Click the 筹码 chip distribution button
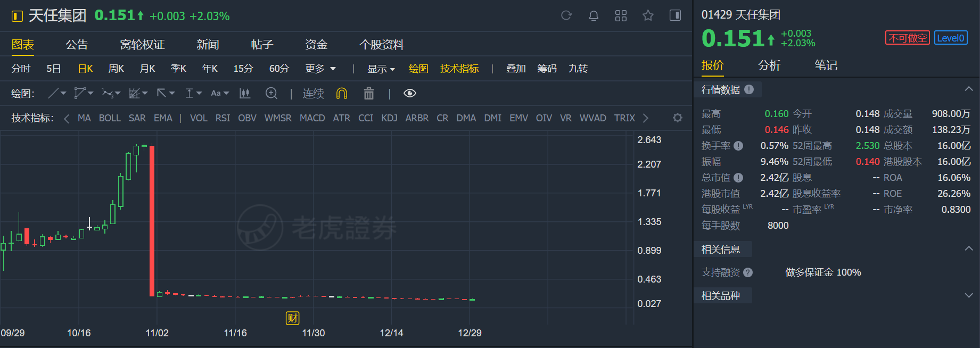The image size is (980, 348). coord(547,69)
